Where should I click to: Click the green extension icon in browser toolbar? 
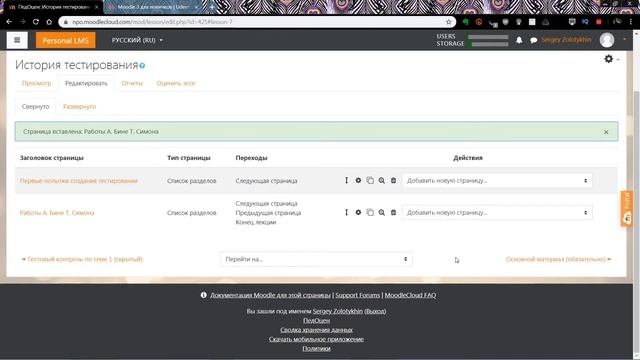[x=465, y=22]
